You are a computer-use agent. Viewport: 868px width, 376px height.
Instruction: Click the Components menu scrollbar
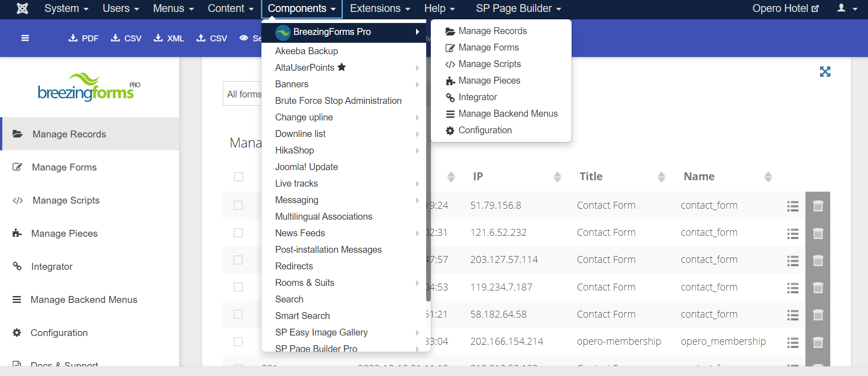point(428,161)
